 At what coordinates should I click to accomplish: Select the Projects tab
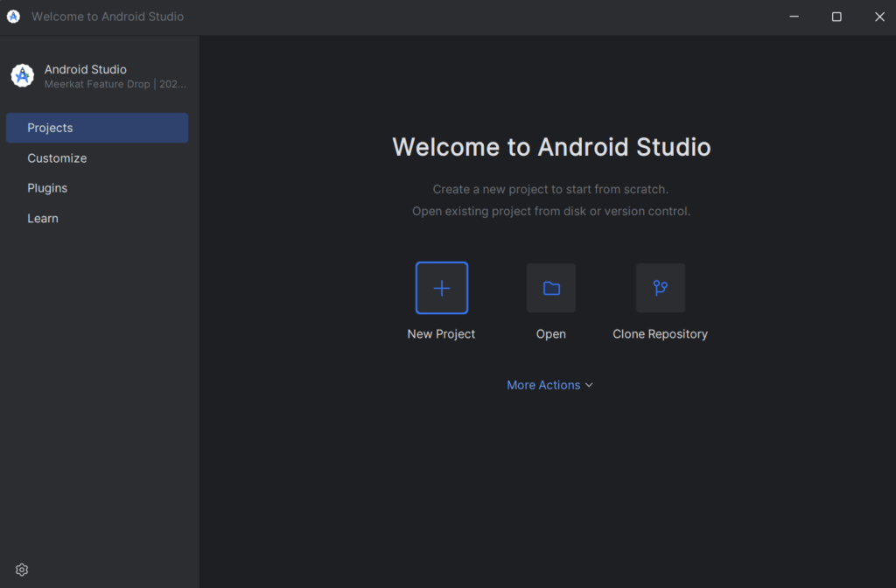pyautogui.click(x=97, y=128)
